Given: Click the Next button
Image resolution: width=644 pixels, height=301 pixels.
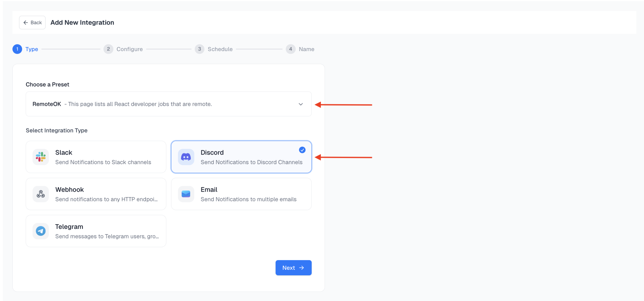Looking at the screenshot, I should 293,268.
